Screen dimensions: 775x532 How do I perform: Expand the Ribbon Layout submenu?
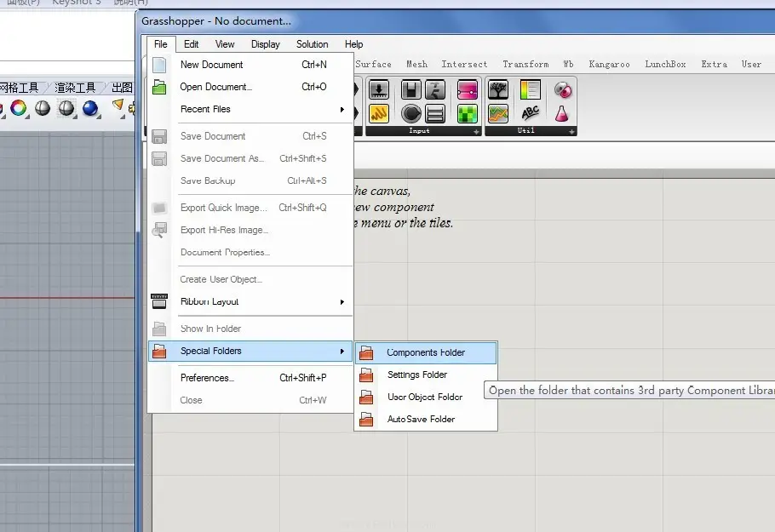point(250,301)
